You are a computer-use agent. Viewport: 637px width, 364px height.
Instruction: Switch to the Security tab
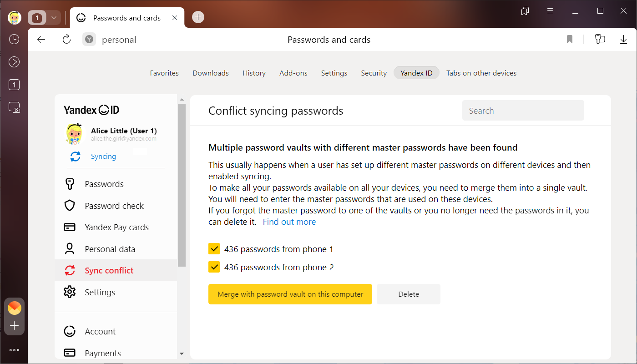coord(374,73)
